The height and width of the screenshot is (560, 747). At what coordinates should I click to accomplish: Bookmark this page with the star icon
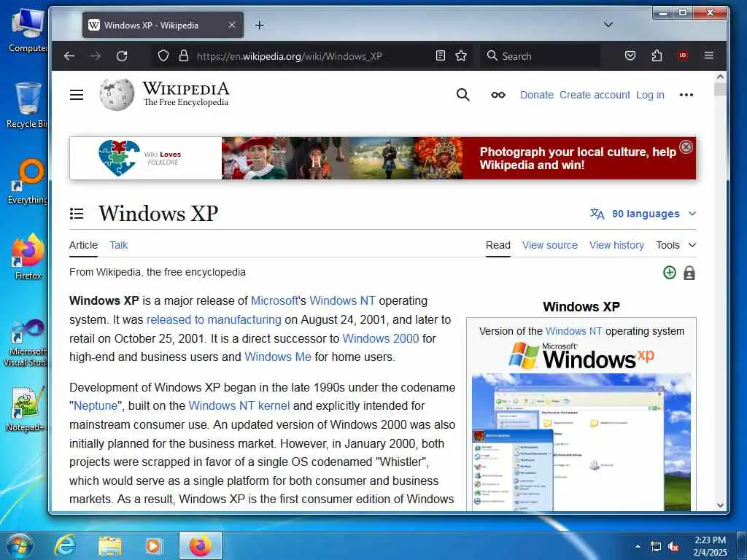pyautogui.click(x=461, y=55)
